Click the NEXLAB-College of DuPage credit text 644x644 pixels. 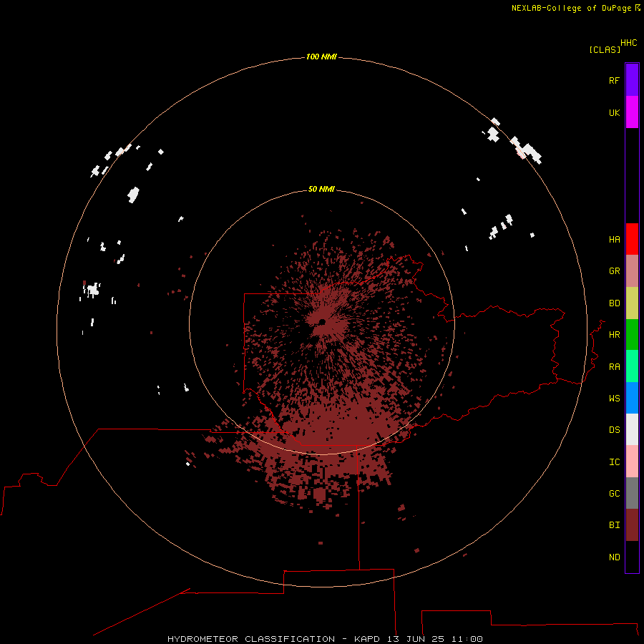571,8
